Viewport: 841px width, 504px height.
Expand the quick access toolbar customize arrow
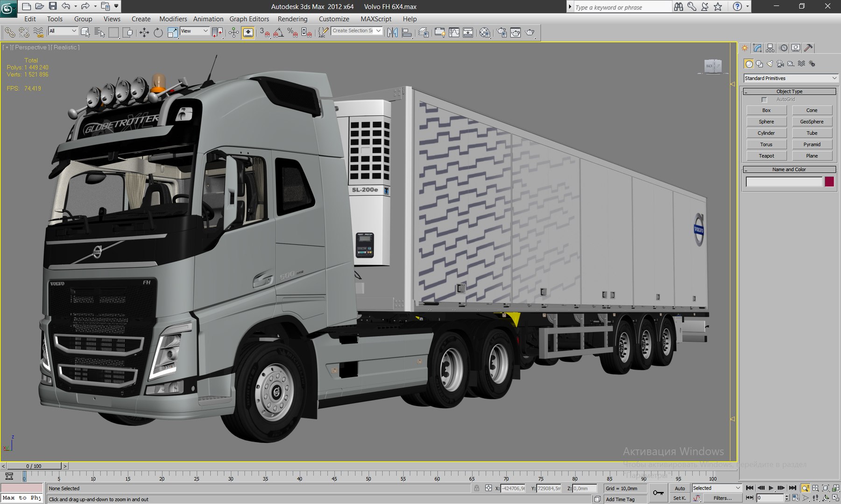click(x=116, y=6)
